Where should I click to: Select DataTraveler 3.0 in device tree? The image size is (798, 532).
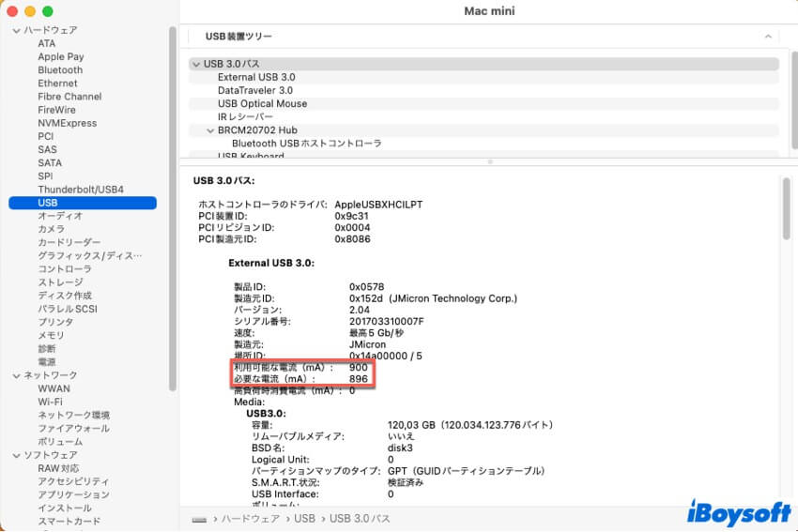point(483,90)
